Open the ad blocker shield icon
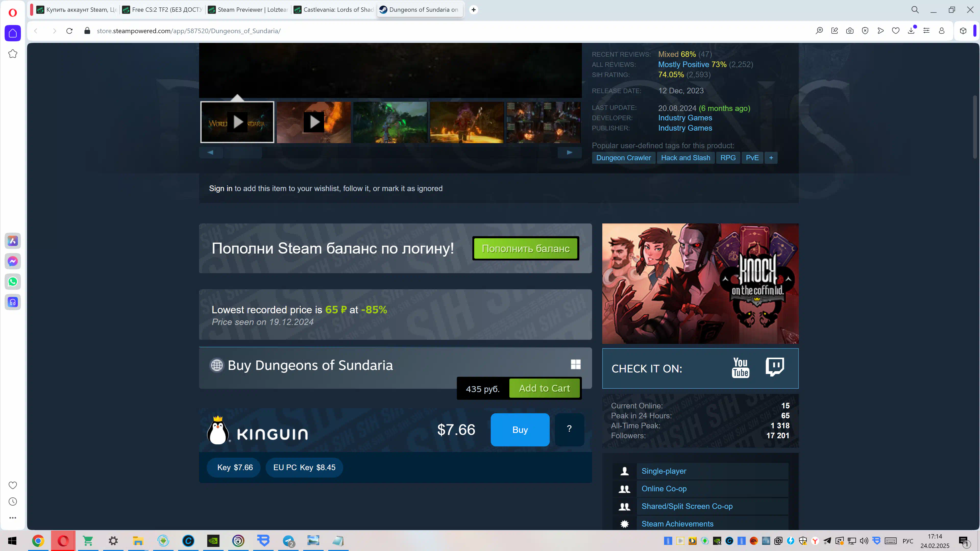The image size is (980, 551). [x=865, y=31]
